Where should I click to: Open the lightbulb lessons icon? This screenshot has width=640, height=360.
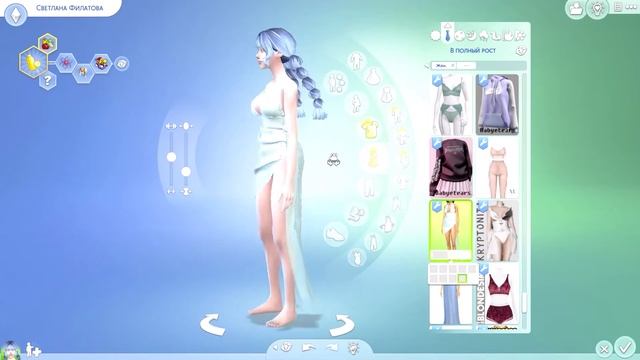[x=597, y=9]
